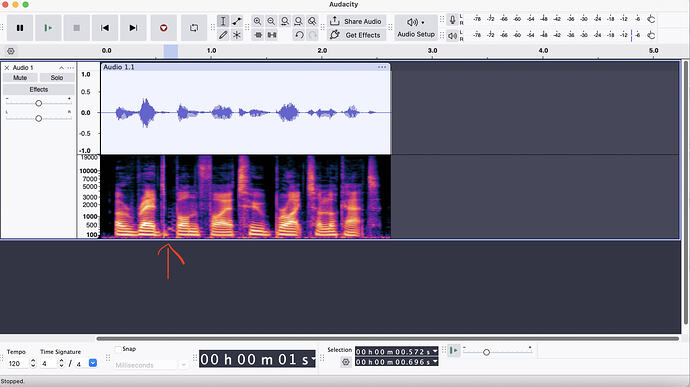Click the time signature numerator field
Screen dimensions: 690x387
tap(48, 363)
